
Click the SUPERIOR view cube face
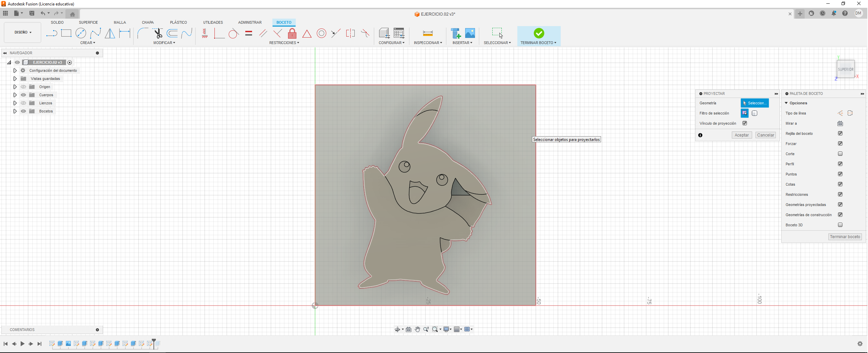click(x=846, y=69)
